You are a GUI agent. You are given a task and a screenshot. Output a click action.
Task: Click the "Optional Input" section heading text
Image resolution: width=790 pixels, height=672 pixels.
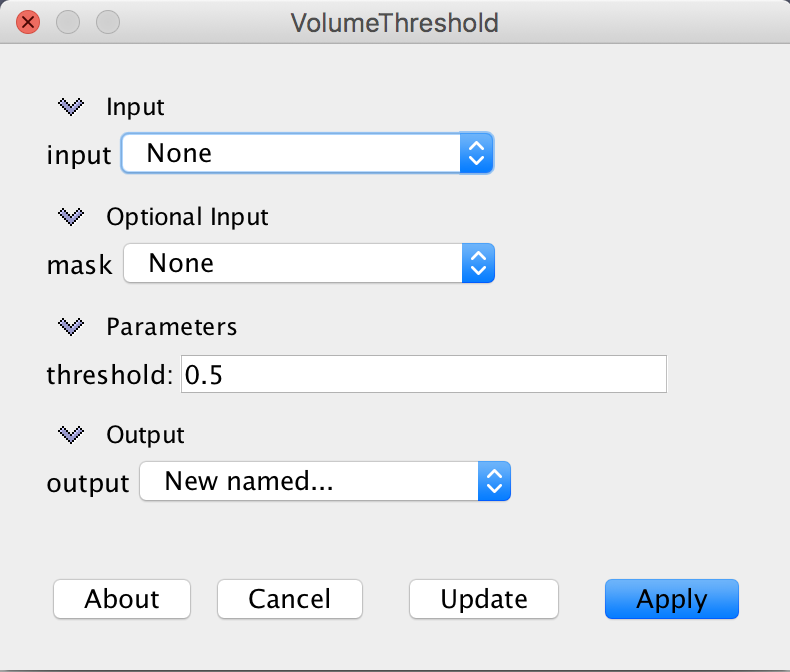pyautogui.click(x=187, y=216)
